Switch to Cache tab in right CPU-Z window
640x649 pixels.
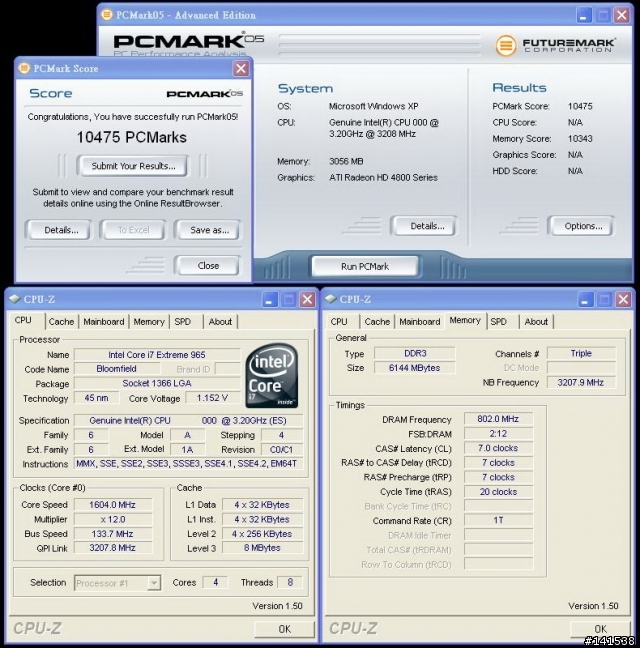pyautogui.click(x=377, y=322)
